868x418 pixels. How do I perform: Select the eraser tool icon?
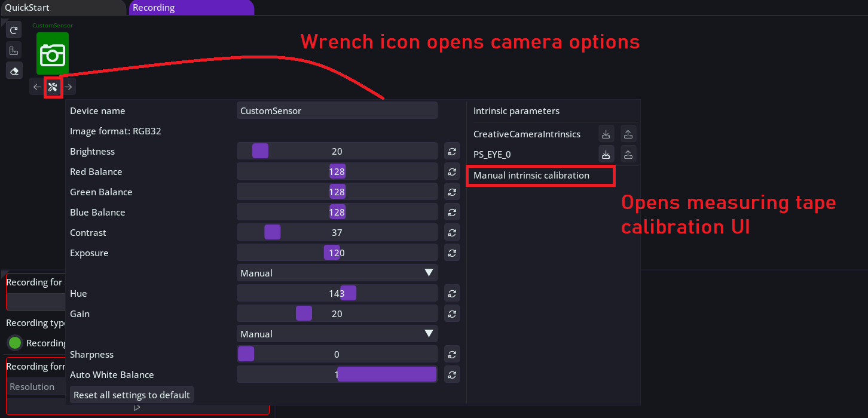coord(14,70)
